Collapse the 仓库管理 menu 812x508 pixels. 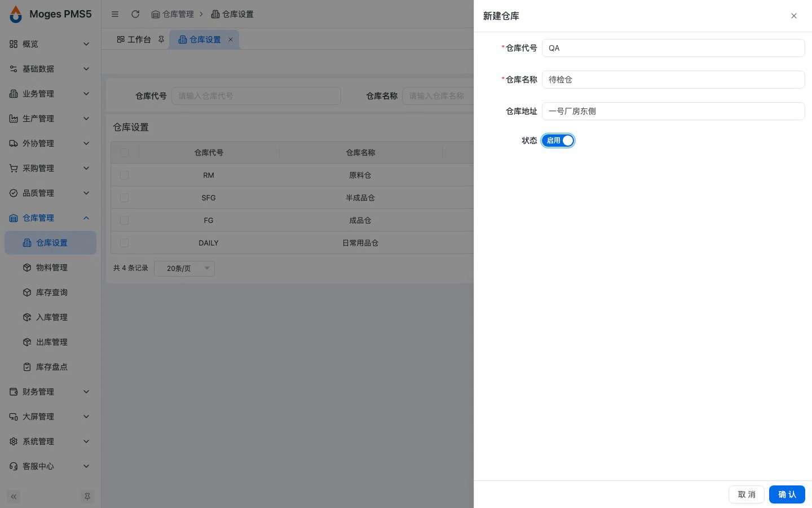[50, 218]
